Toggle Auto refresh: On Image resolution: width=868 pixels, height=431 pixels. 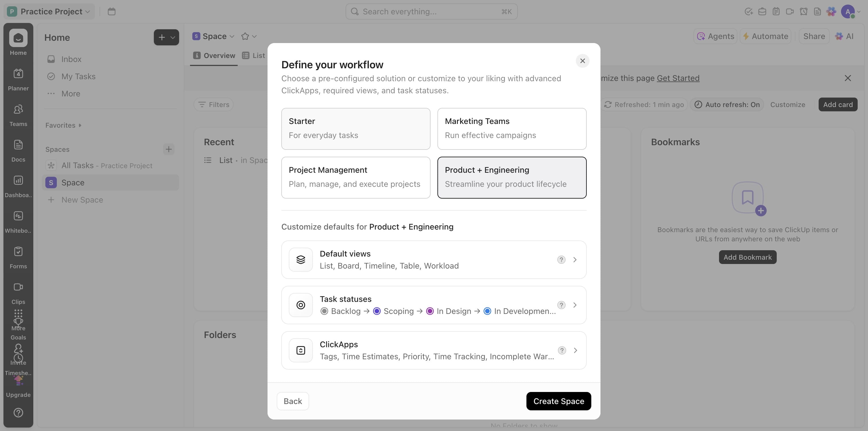coord(727,104)
